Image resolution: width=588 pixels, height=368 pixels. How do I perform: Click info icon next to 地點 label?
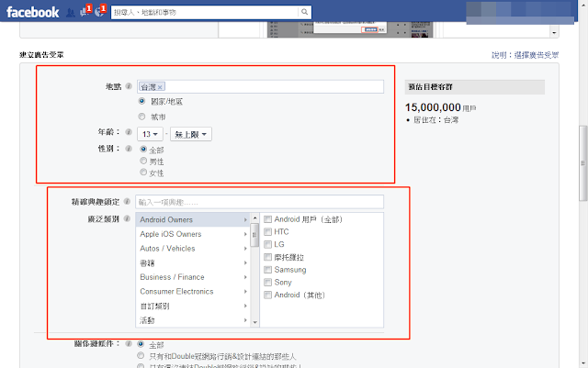point(129,86)
